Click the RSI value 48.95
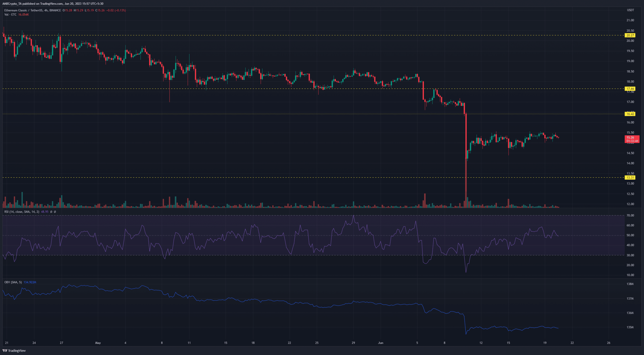This screenshot has width=644, height=355. (45, 212)
